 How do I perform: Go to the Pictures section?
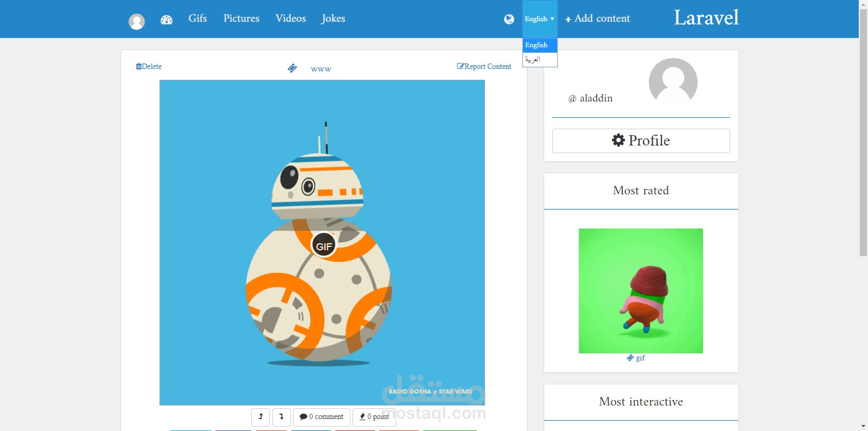click(x=241, y=18)
